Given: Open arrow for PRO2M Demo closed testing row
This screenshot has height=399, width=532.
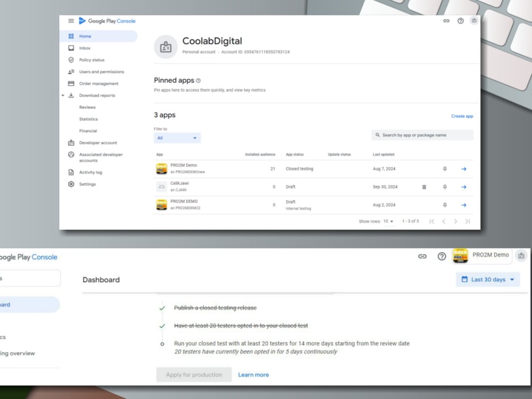Looking at the screenshot, I should [464, 169].
